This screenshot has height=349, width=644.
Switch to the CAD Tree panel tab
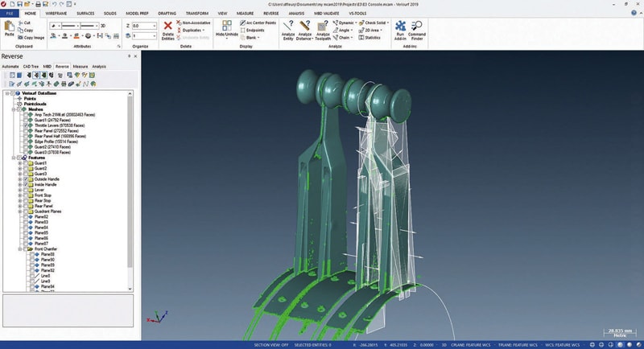(31, 67)
